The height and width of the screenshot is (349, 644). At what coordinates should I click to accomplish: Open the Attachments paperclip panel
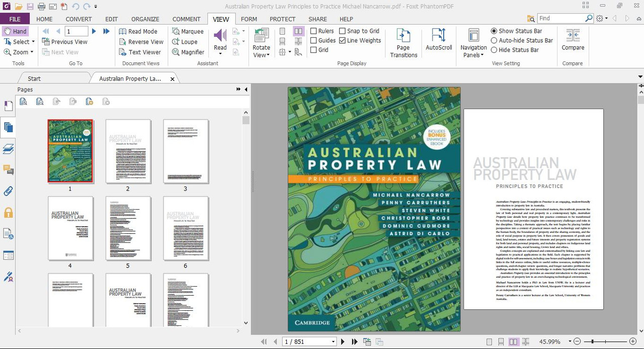[8, 191]
